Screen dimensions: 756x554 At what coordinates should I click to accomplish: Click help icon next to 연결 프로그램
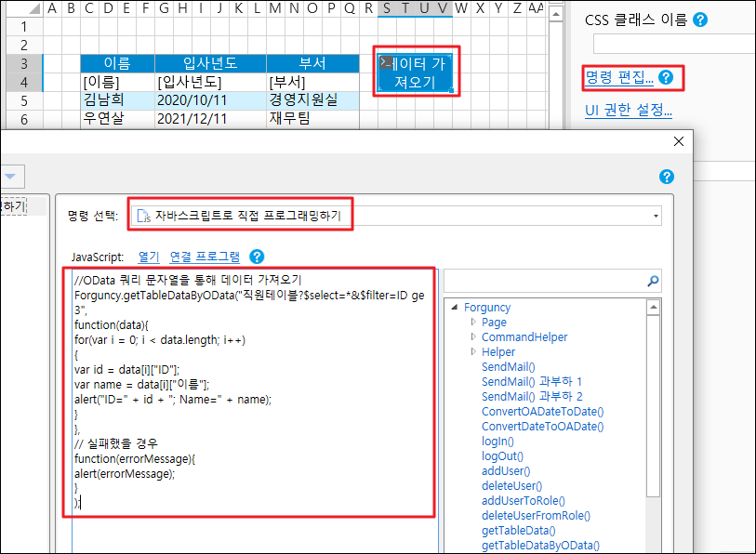[257, 257]
